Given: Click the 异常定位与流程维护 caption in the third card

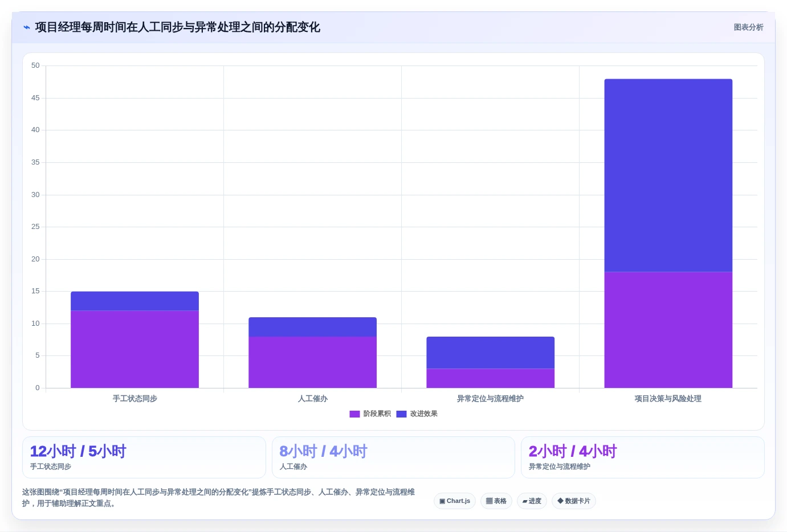Looking at the screenshot, I should [x=560, y=466].
